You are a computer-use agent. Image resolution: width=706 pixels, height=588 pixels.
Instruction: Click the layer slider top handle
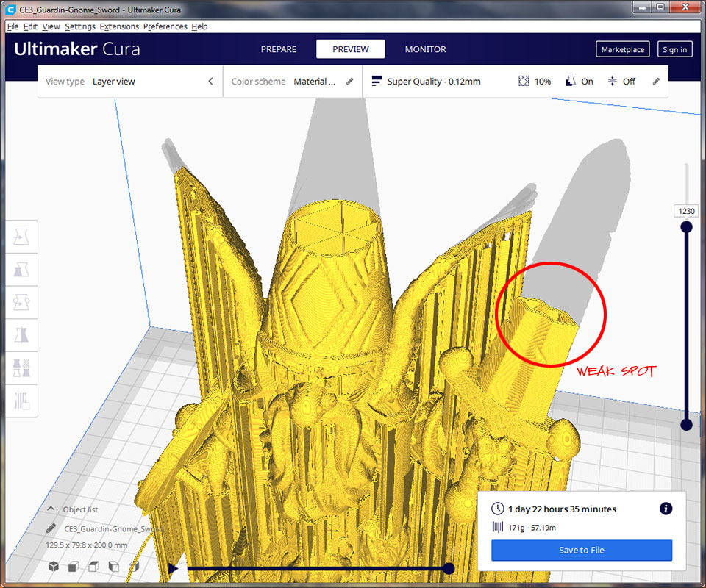point(686,227)
